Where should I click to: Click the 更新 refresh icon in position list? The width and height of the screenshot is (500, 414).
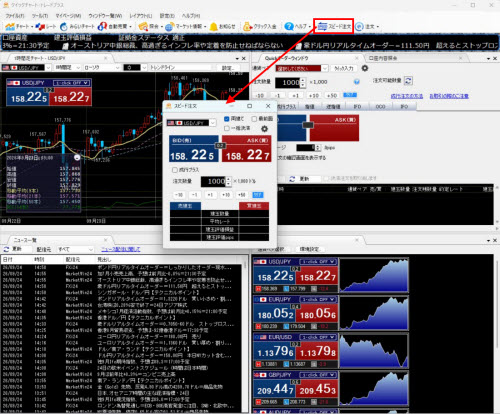(x=292, y=179)
